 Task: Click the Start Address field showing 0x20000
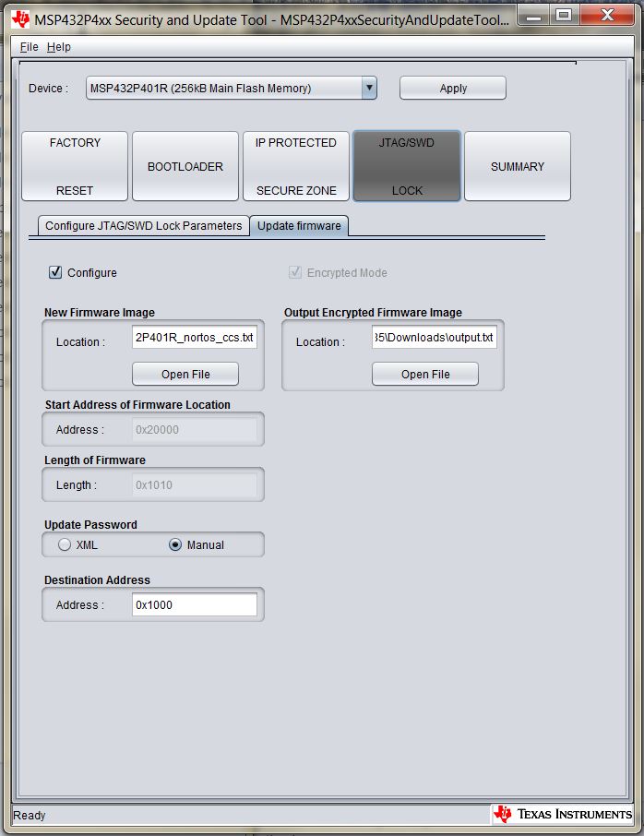195,430
